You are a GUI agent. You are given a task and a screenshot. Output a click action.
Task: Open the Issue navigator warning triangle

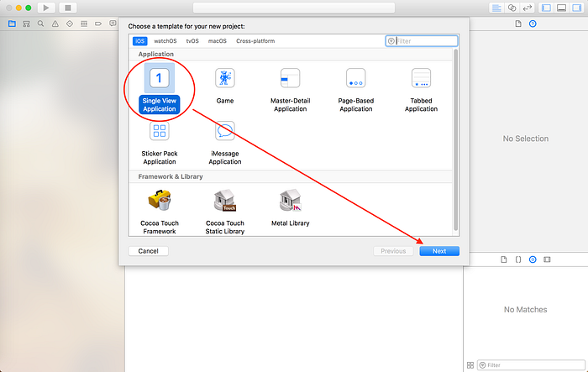click(55, 24)
